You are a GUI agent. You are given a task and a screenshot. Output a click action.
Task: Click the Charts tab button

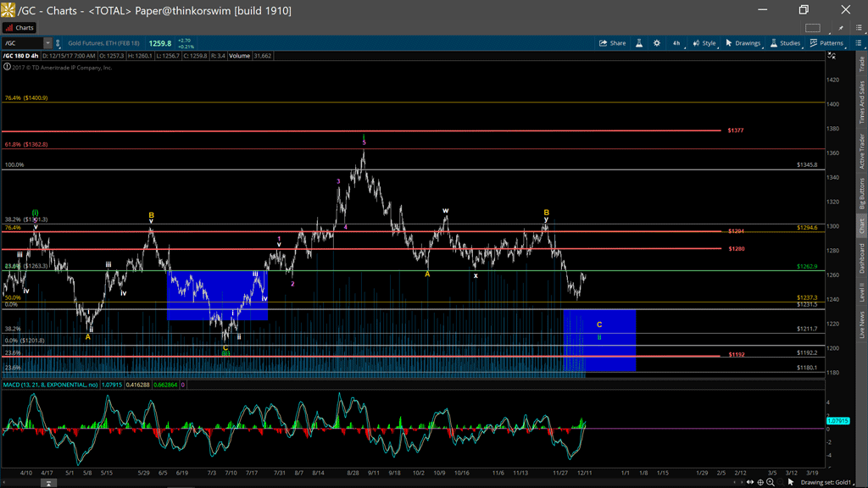point(19,28)
